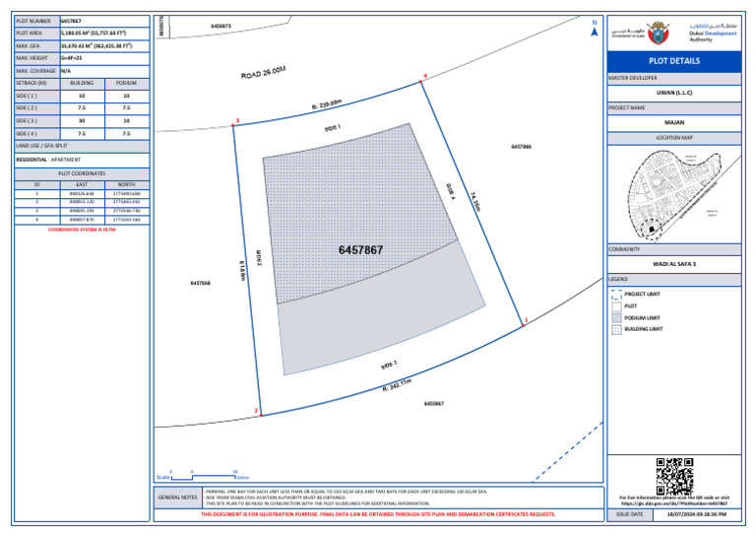Click the Government of Dubai emblem
Viewport: 756px width, 536px height.
tap(658, 33)
